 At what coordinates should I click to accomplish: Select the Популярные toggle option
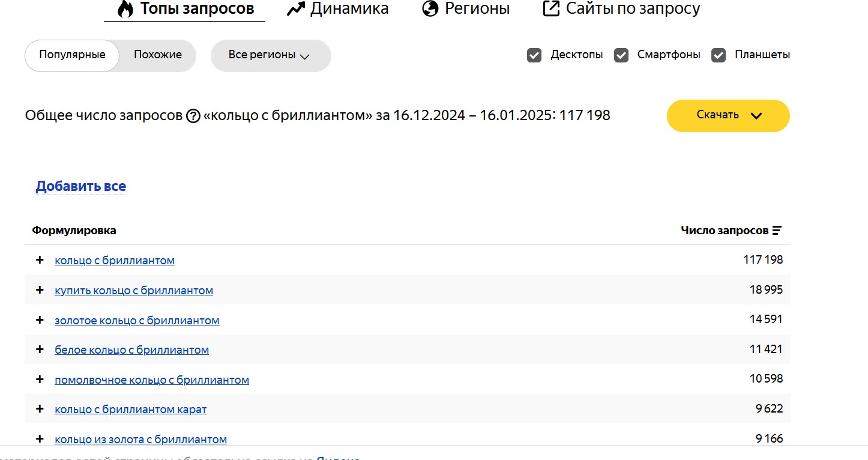click(x=72, y=55)
